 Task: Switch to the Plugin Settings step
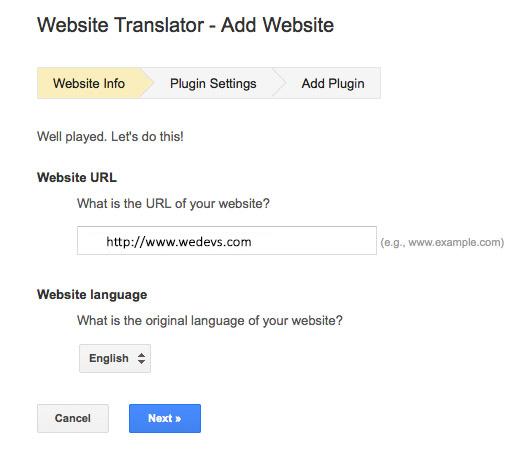click(x=213, y=83)
